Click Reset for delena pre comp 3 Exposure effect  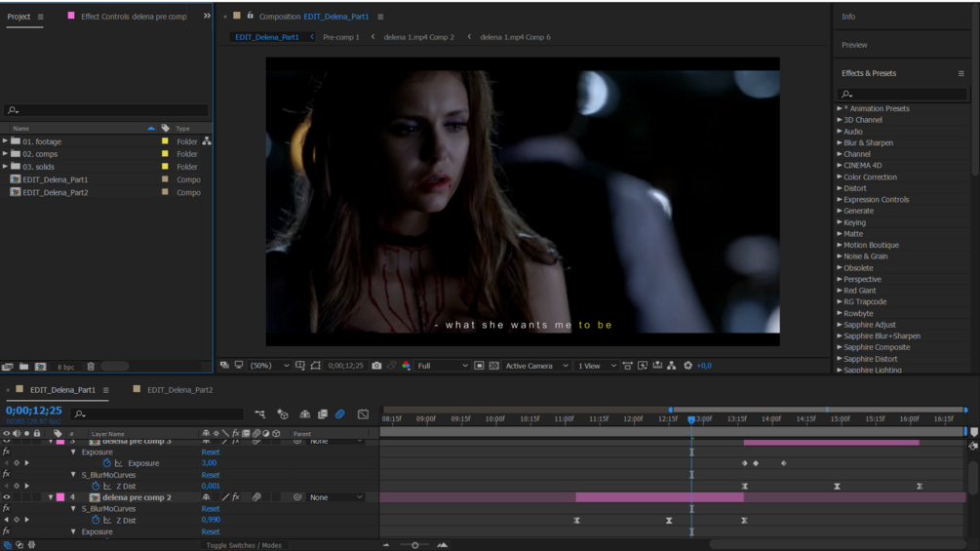[x=211, y=452]
